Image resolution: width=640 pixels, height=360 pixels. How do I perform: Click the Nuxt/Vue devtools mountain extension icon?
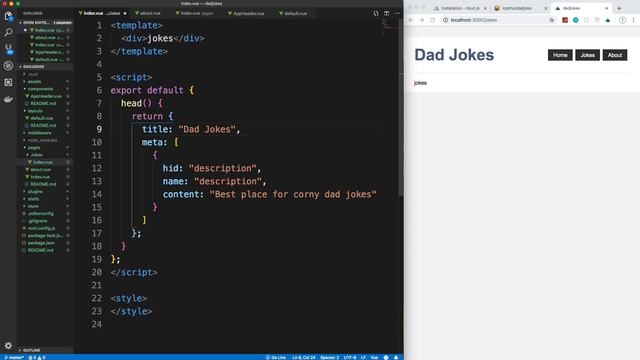608,20
